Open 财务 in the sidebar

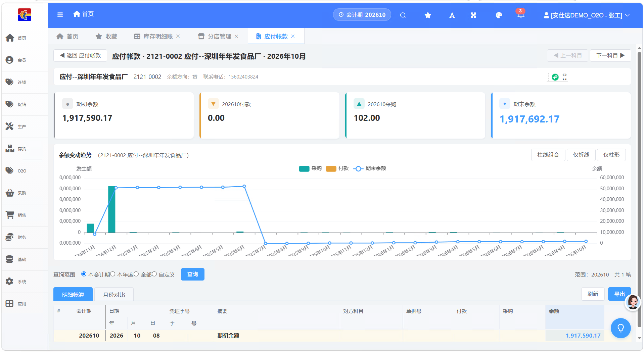[x=25, y=237]
